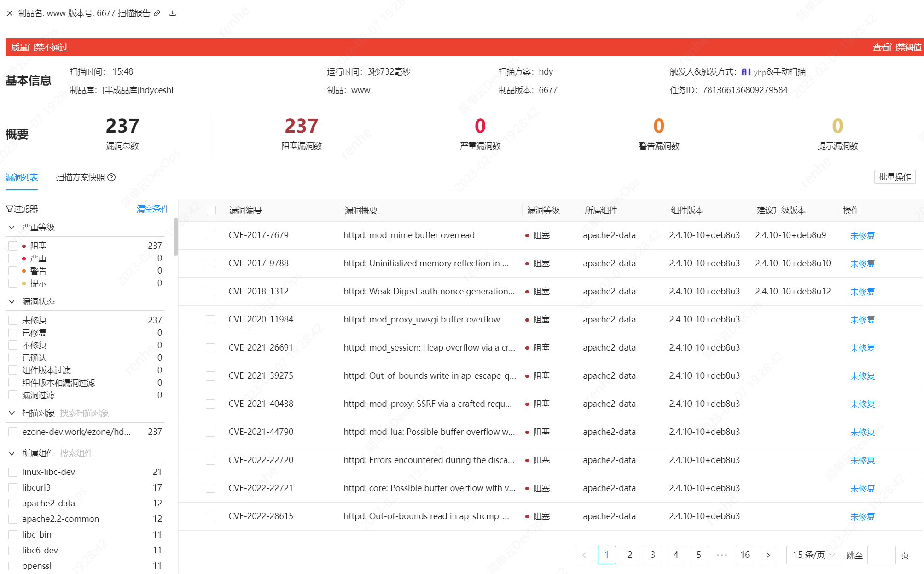Select the CVE-2017-7679 row checkbox
The image size is (924, 574).
[x=210, y=235]
